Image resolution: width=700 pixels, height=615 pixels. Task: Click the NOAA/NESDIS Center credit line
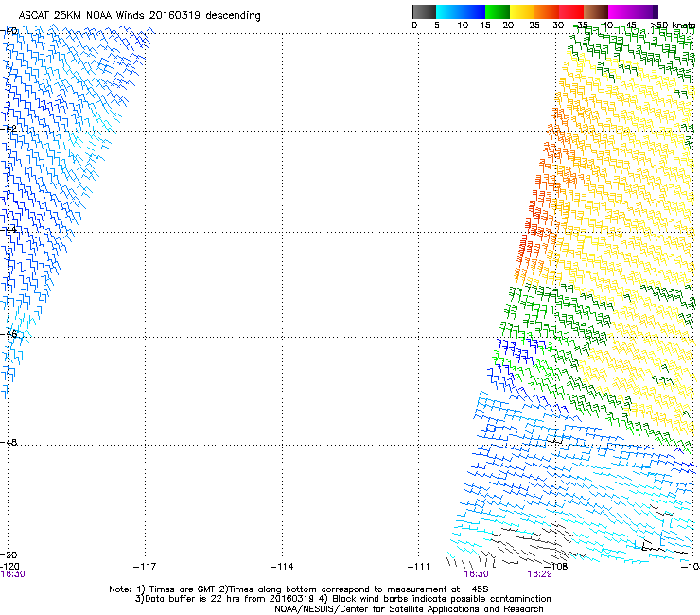[x=409, y=609]
